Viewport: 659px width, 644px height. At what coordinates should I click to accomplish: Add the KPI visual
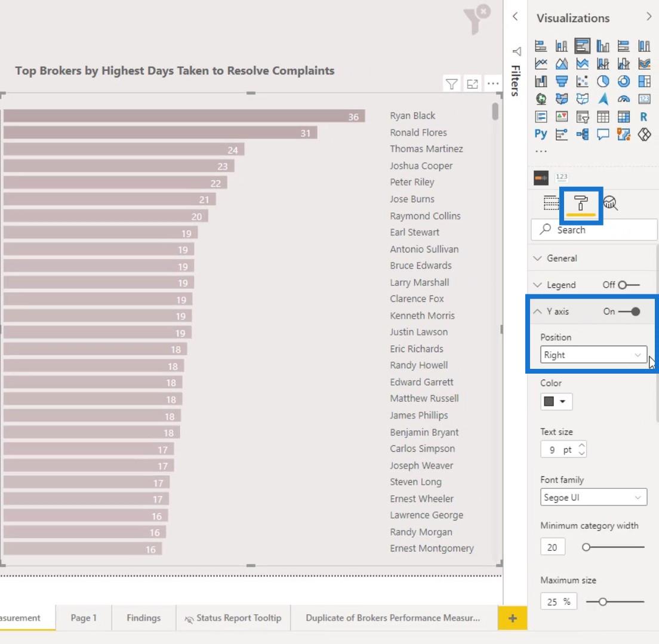tap(562, 116)
